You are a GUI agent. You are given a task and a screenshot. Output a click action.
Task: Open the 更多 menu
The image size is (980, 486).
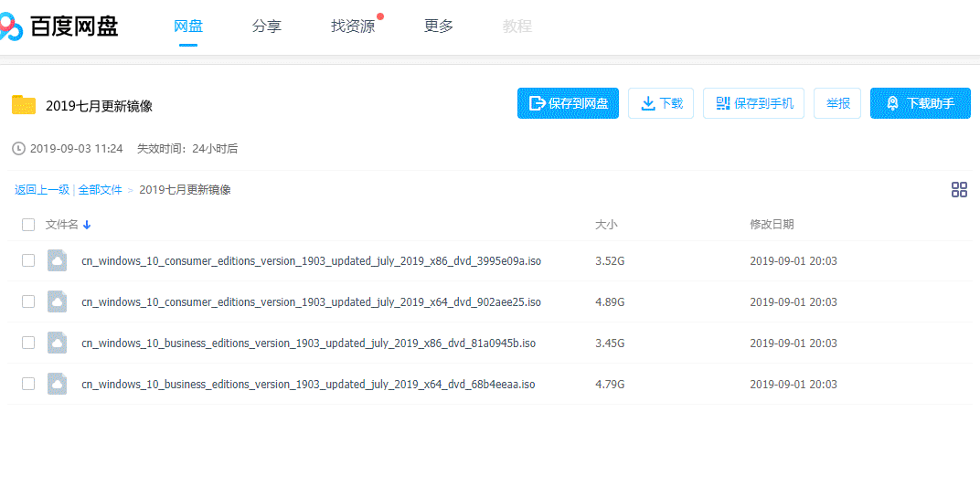(x=439, y=26)
